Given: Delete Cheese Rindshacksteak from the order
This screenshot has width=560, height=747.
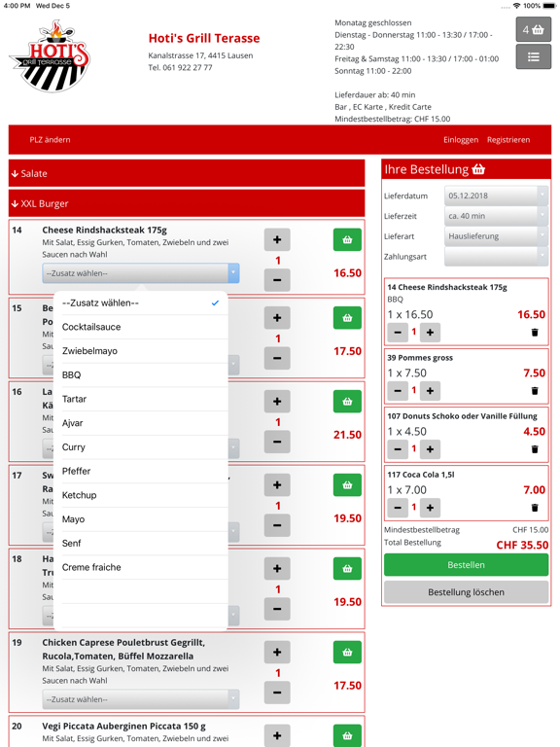Looking at the screenshot, I should pyautogui.click(x=535, y=333).
